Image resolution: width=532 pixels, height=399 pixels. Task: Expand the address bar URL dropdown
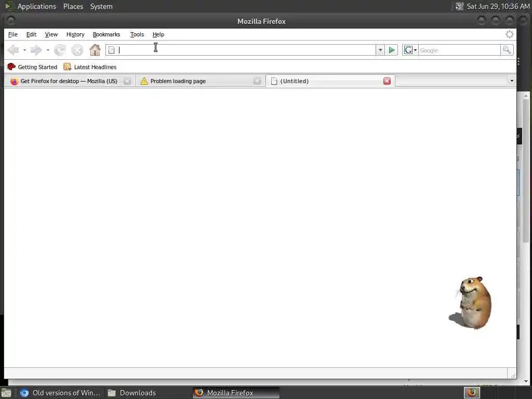(380, 50)
